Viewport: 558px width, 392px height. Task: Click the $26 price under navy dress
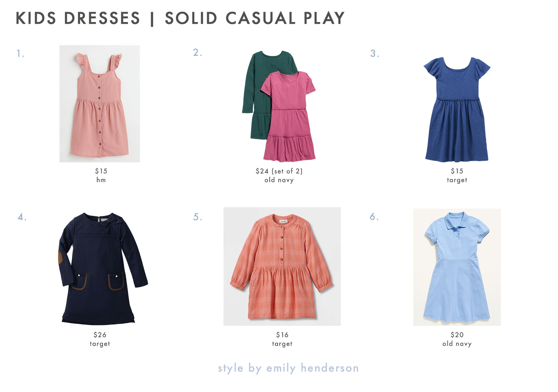(x=100, y=335)
